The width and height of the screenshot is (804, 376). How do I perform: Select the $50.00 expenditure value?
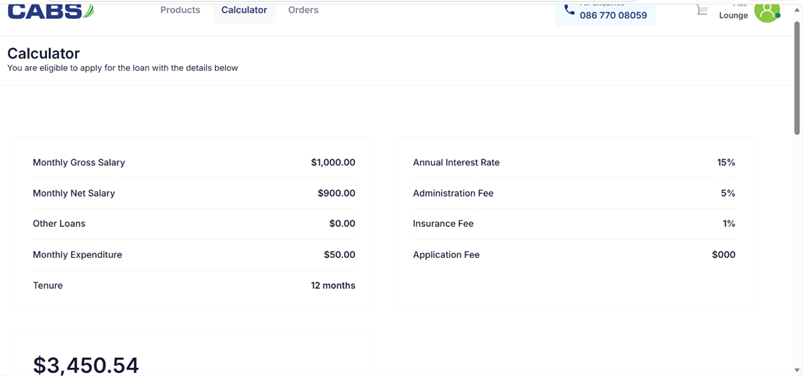(x=339, y=254)
